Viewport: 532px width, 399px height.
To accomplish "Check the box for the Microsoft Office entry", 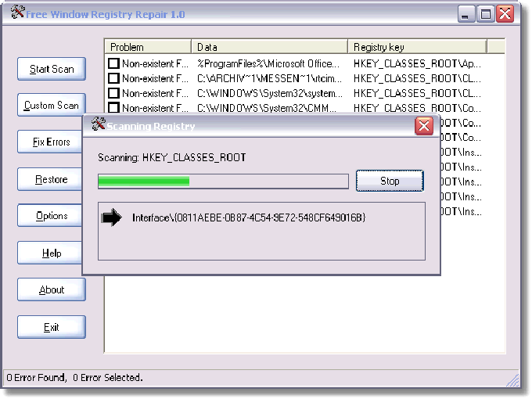I will tap(113, 63).
